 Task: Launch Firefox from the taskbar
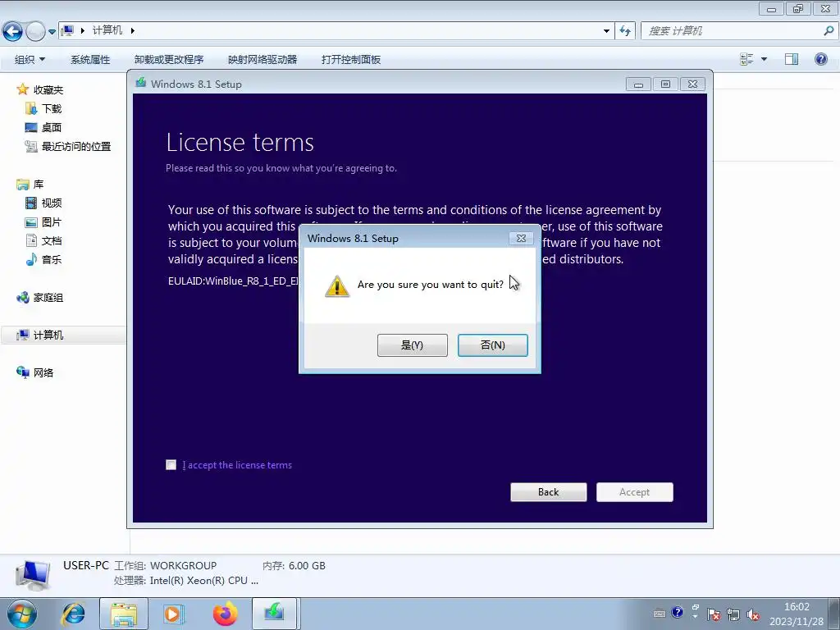click(225, 614)
